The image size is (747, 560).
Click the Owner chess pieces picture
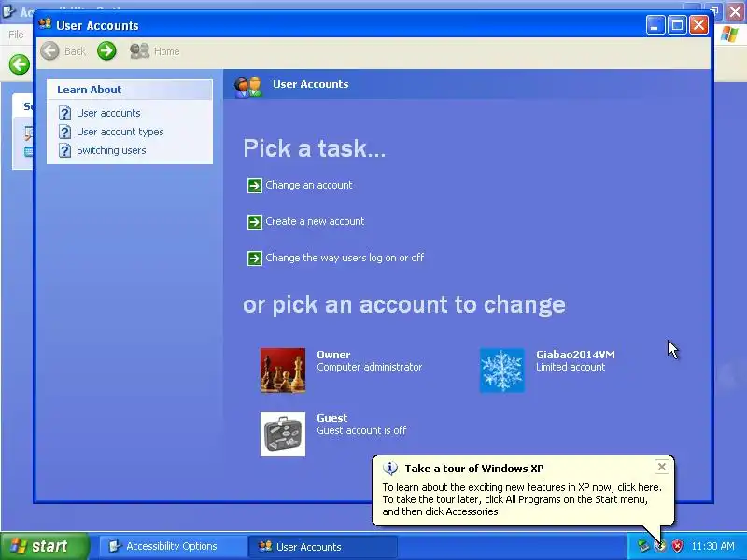[283, 371]
